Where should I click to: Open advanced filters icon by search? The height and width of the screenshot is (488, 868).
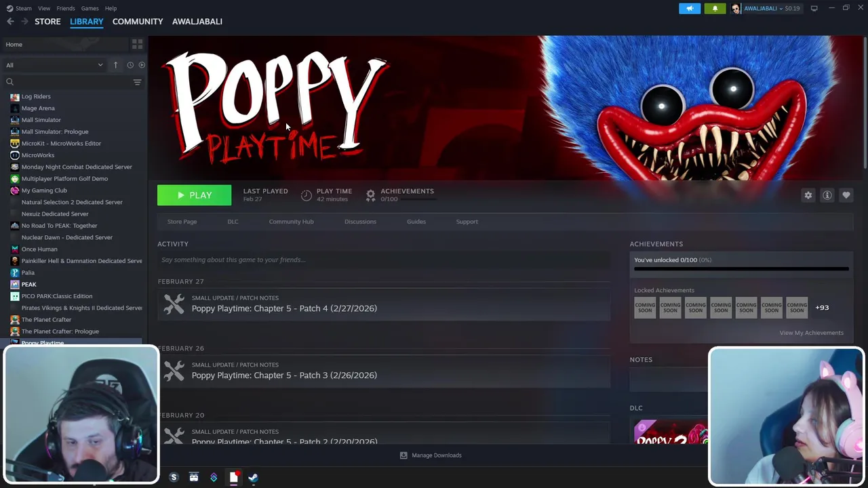(x=137, y=82)
